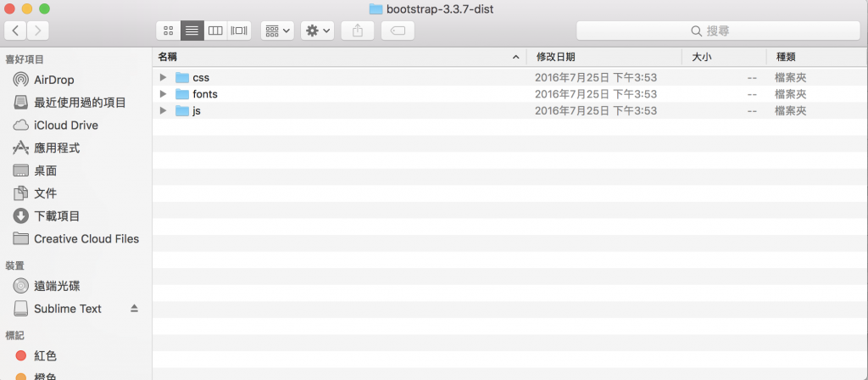
Task: Click the 桌面 desktop icon
Action: click(20, 170)
